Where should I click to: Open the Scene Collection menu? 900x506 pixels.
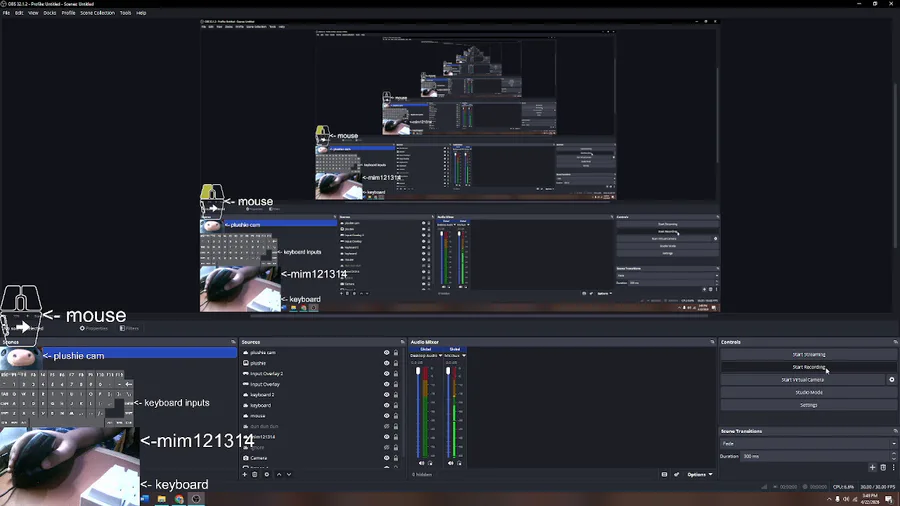tap(97, 13)
